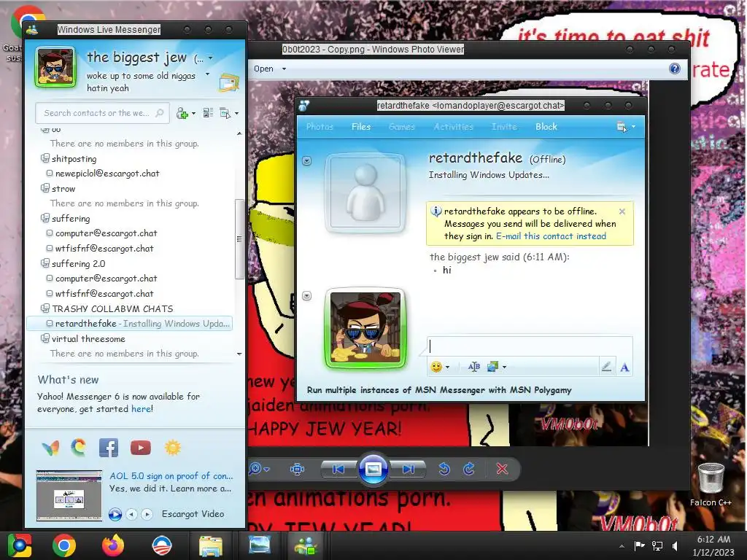Open the chat window show menu icon
Image resolution: width=747 pixels, height=560 pixels.
pyautogui.click(x=622, y=127)
